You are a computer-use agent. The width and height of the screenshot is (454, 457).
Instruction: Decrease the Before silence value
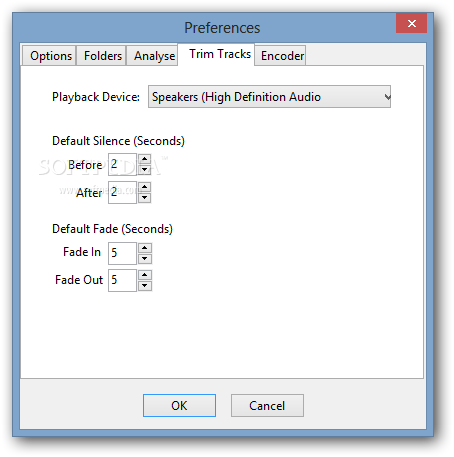(144, 170)
